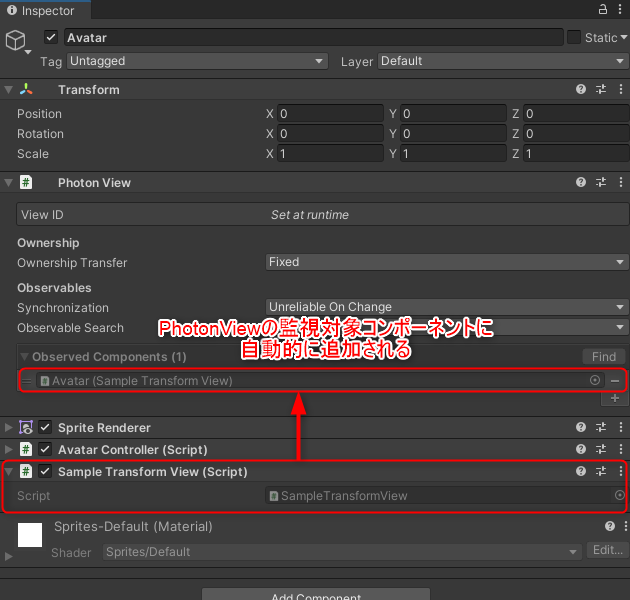The image size is (630, 600).
Task: Toggle the Inspector lock icon
Action: (x=603, y=9)
